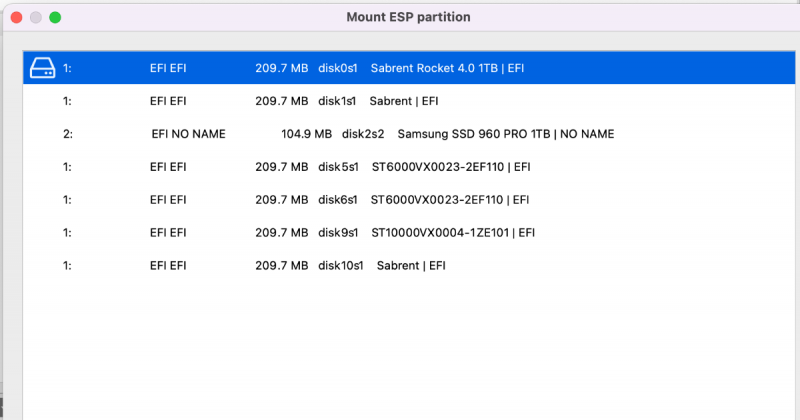Click the disk5s1 identifier text
800x420 pixels.
[338, 167]
